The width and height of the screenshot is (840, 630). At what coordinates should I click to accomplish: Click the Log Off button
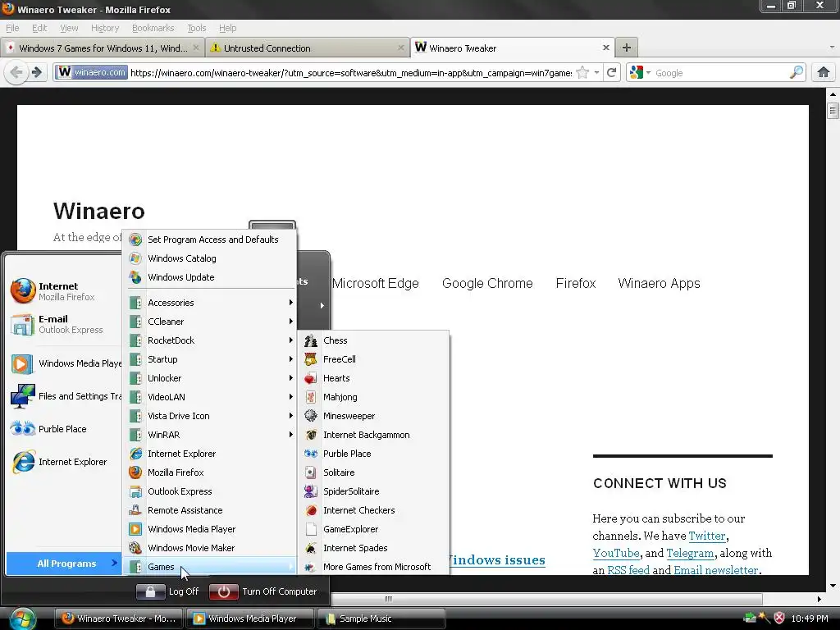point(167,591)
